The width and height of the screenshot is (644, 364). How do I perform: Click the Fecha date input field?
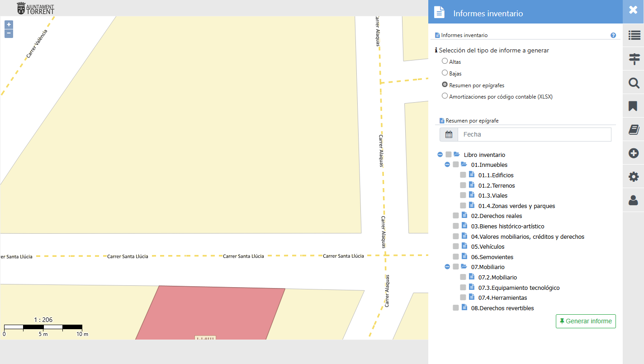pyautogui.click(x=534, y=134)
